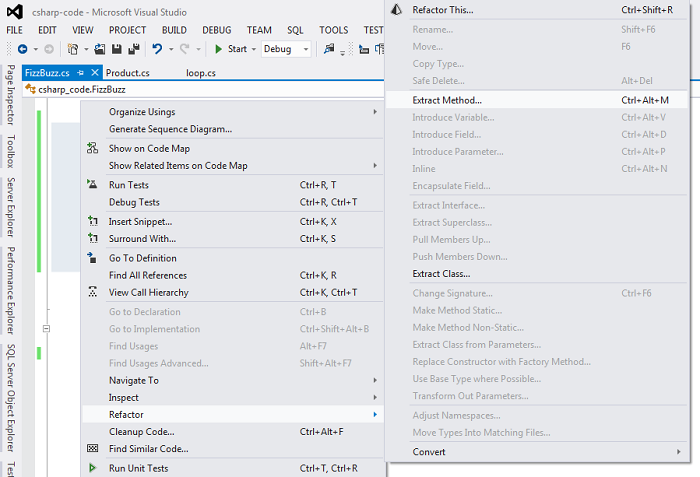Click the Redo icon in toolbar
The width and height of the screenshot is (700, 477).
pos(184,49)
